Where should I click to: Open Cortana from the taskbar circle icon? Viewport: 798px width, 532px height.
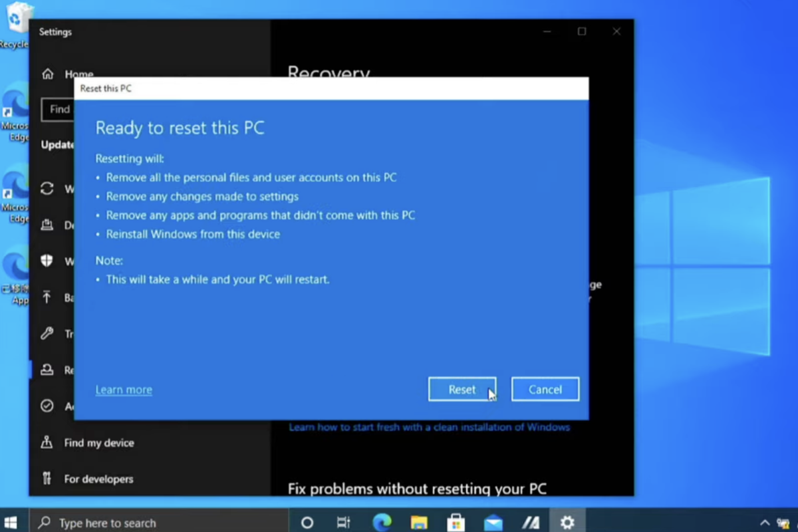pos(307,523)
